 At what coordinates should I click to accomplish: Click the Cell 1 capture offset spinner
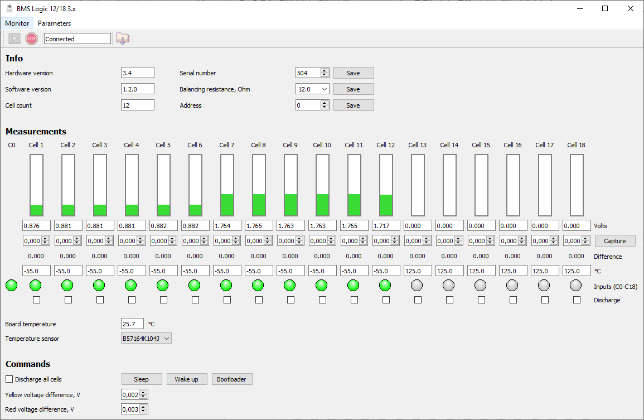tap(36, 241)
